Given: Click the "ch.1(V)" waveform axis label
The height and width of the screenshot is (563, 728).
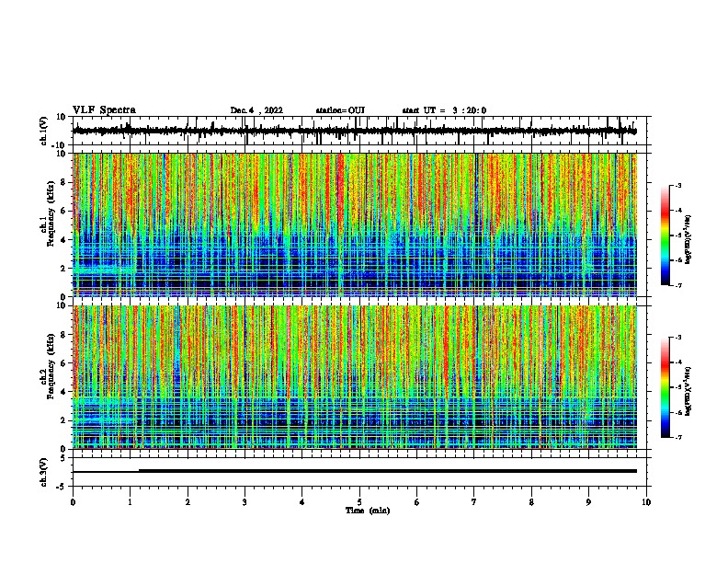Looking at the screenshot, I should pyautogui.click(x=44, y=131).
